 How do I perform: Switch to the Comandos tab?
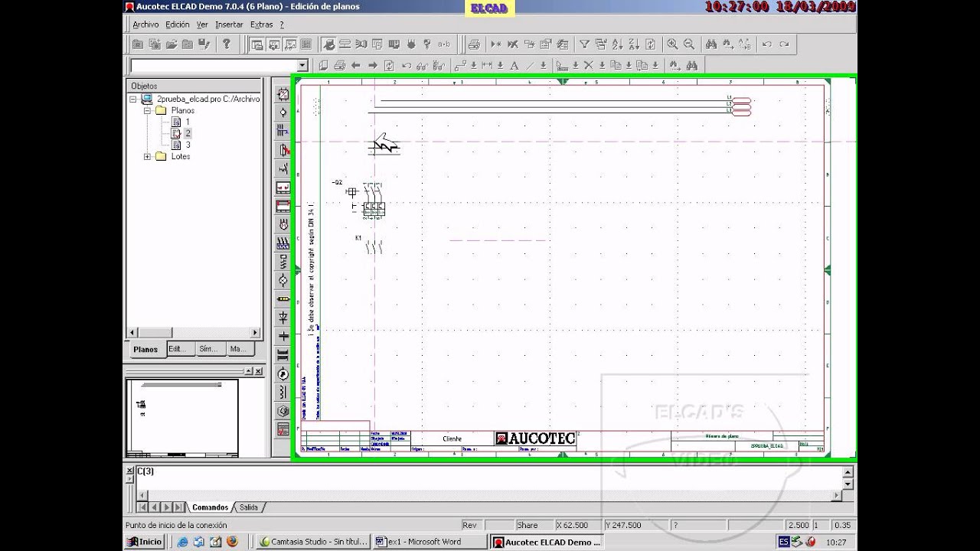click(x=210, y=507)
